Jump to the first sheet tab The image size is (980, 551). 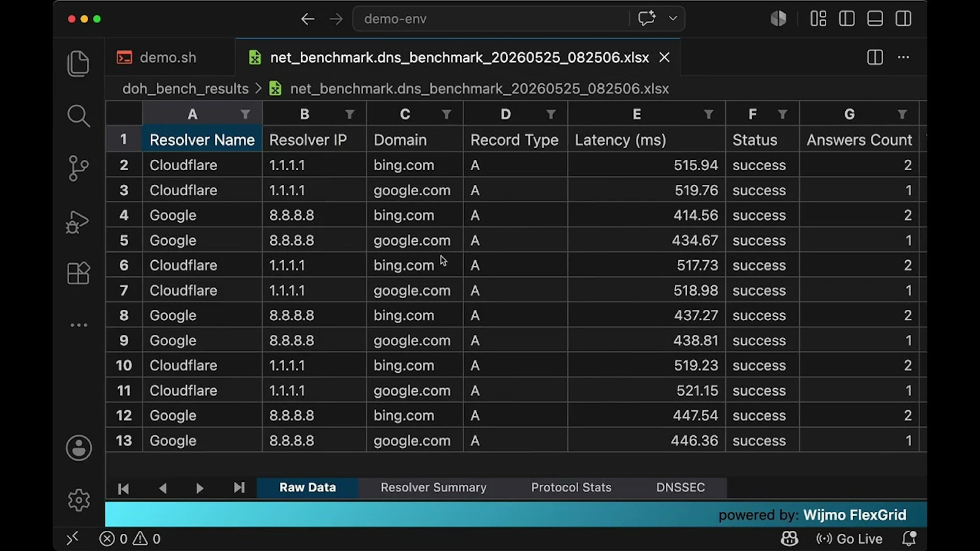123,488
